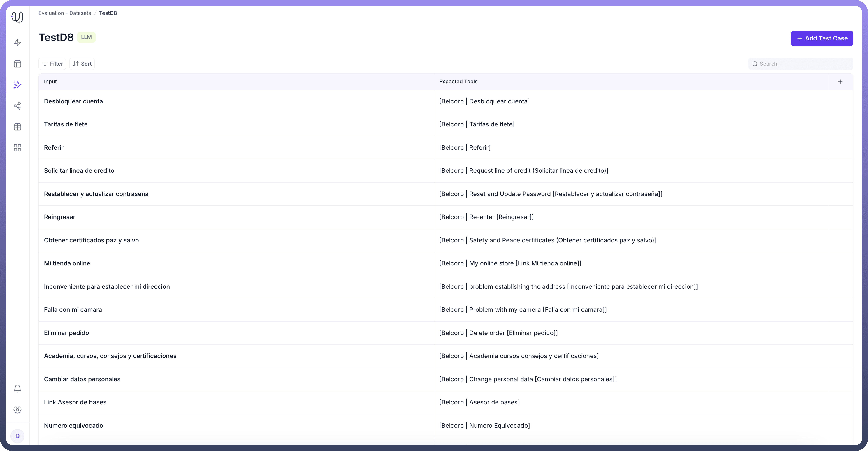Open the Filter dropdown
This screenshot has width=868, height=451.
click(52, 64)
